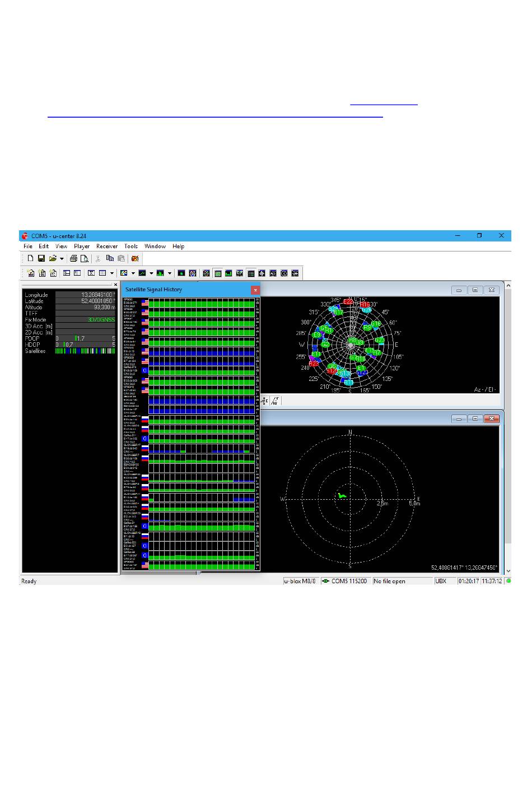Open the Player menu
Image resolution: width=532 pixels, height=795 pixels.
coord(82,247)
